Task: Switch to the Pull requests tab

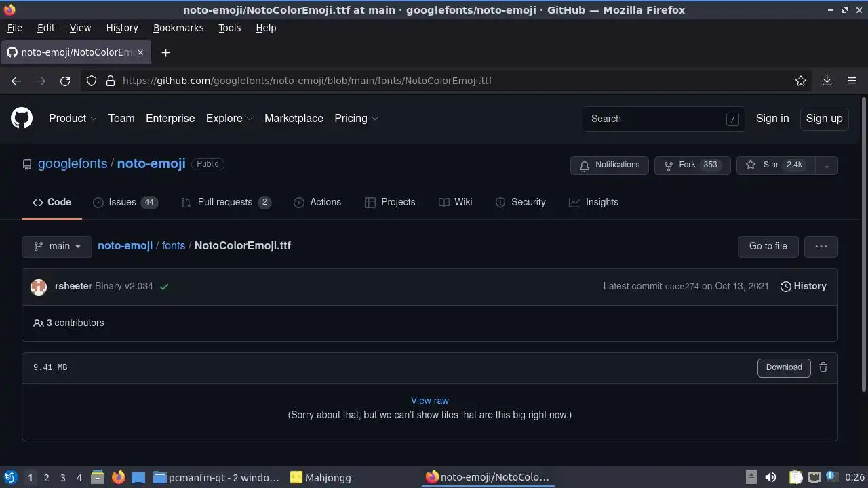Action: (x=226, y=202)
